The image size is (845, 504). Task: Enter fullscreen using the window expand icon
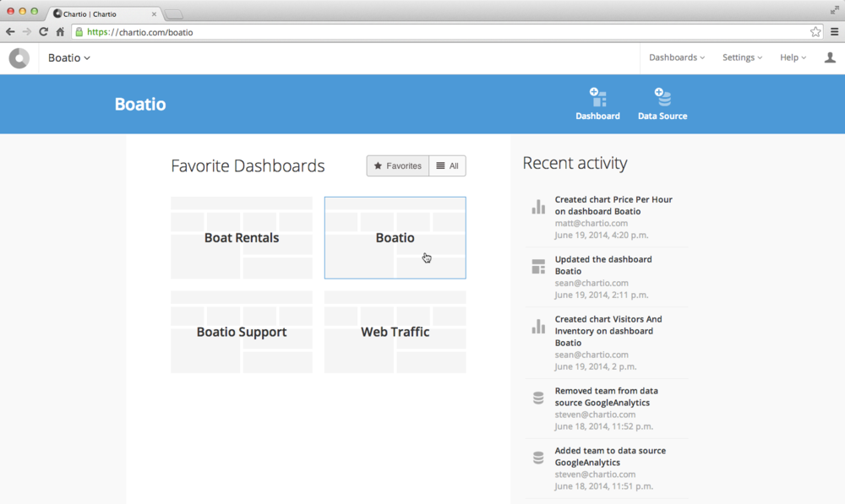click(x=835, y=10)
